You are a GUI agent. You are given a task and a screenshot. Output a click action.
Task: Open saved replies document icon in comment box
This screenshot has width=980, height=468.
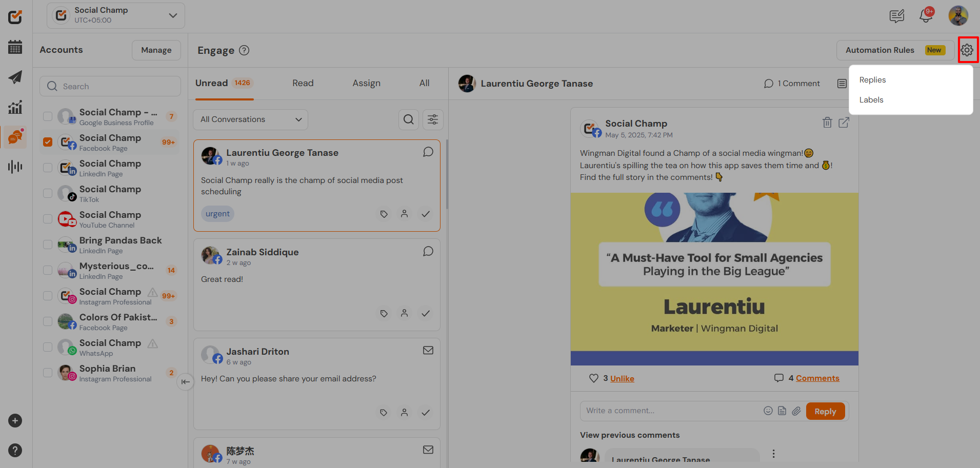782,411
